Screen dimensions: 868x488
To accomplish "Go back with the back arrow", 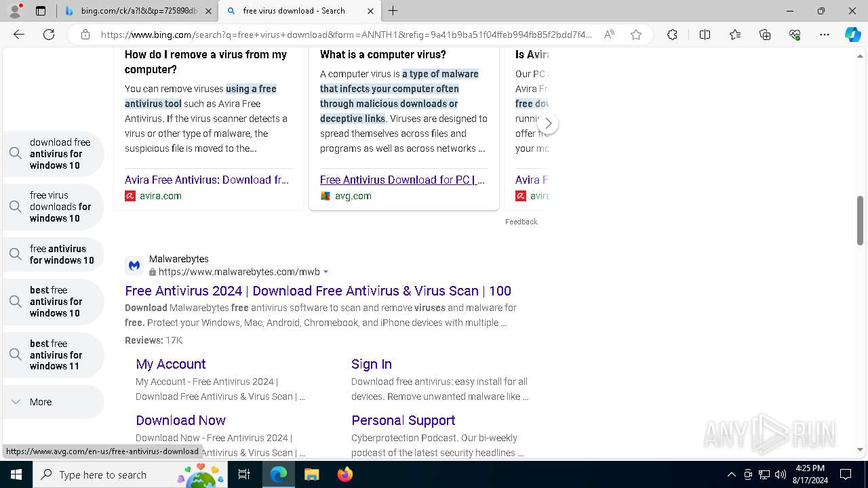I will pos(19,35).
